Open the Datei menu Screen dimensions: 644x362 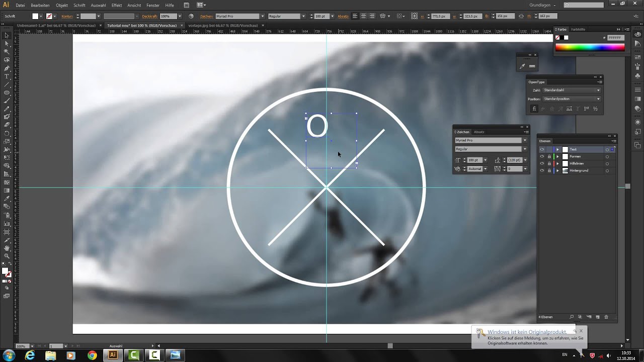[x=20, y=5]
